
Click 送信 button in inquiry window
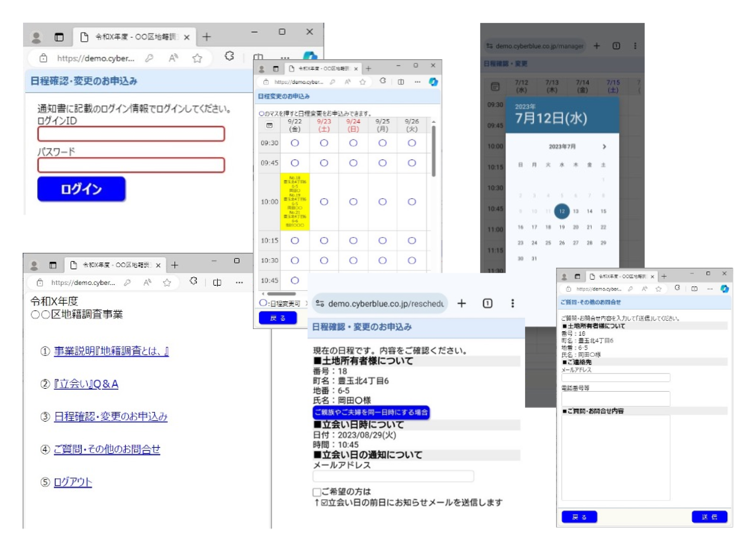click(x=709, y=516)
